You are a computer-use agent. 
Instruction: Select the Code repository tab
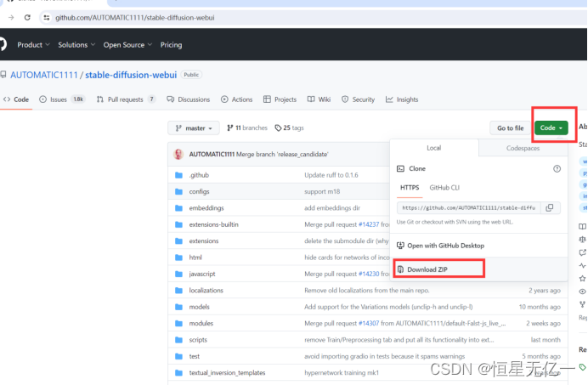[16, 99]
